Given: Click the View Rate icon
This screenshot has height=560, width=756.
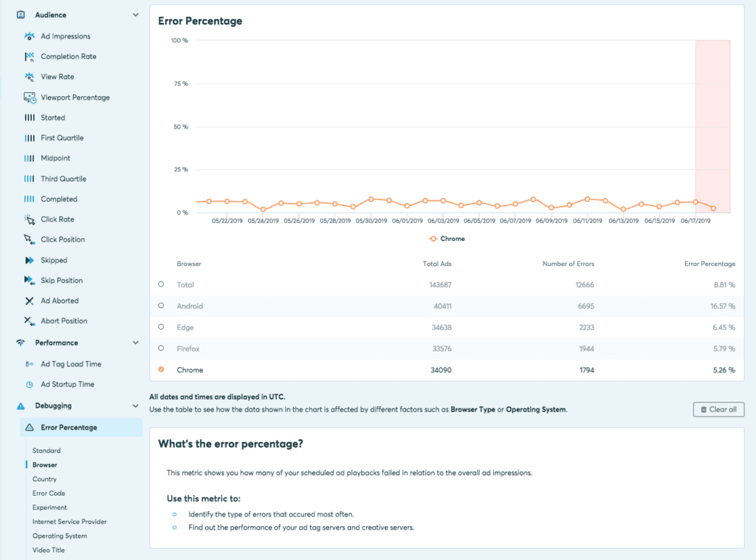Looking at the screenshot, I should pos(30,77).
